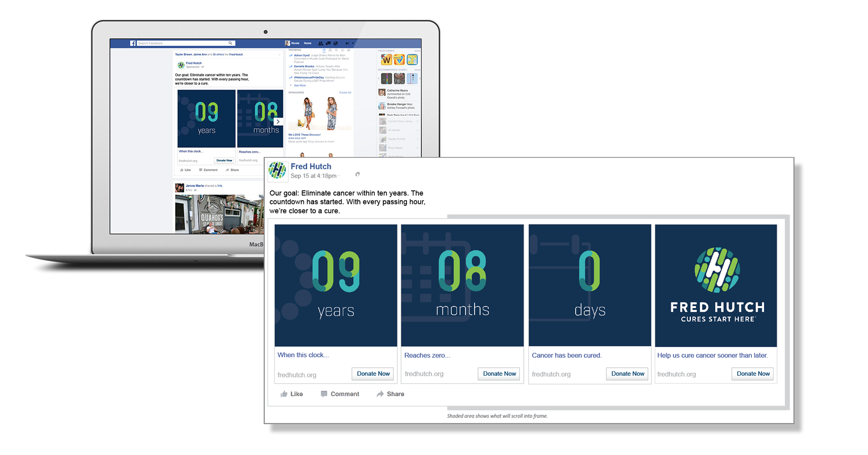Click Fred Hutch avatar in the laptop feed
Screen dimensions: 868x455
(181, 65)
